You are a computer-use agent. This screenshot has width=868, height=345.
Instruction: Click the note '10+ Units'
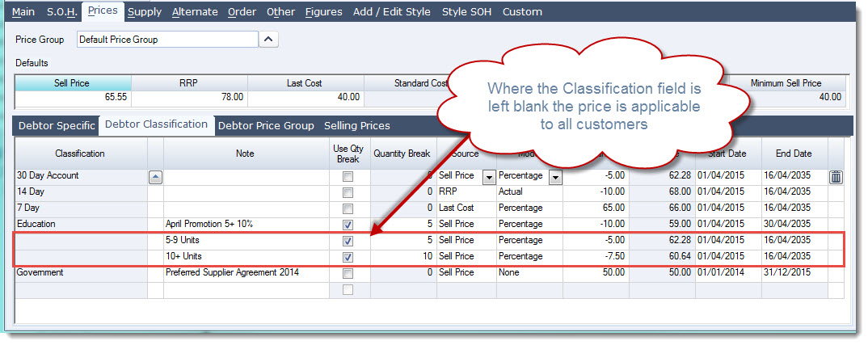(183, 256)
